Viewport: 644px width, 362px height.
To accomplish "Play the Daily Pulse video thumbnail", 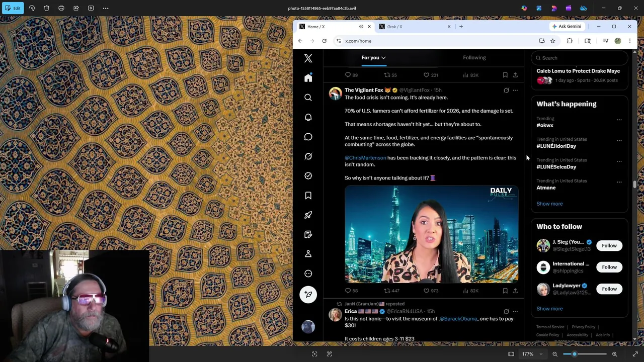I will coord(431,235).
